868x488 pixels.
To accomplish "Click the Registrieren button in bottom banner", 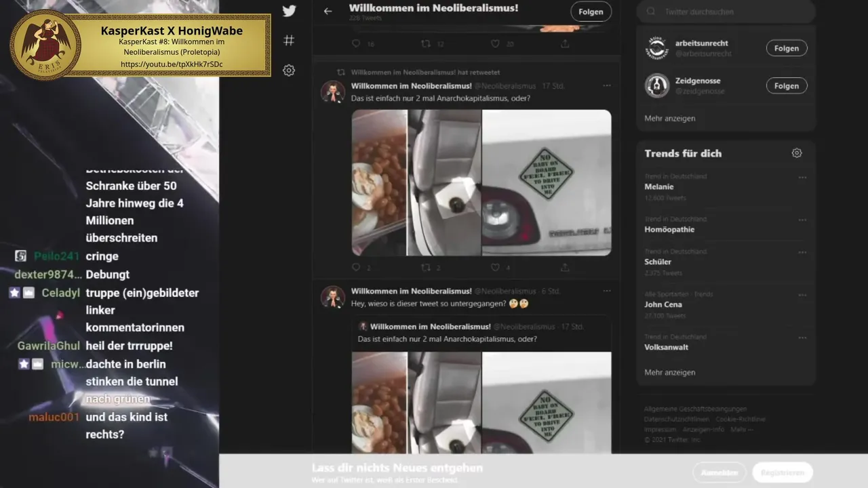I will tap(782, 472).
